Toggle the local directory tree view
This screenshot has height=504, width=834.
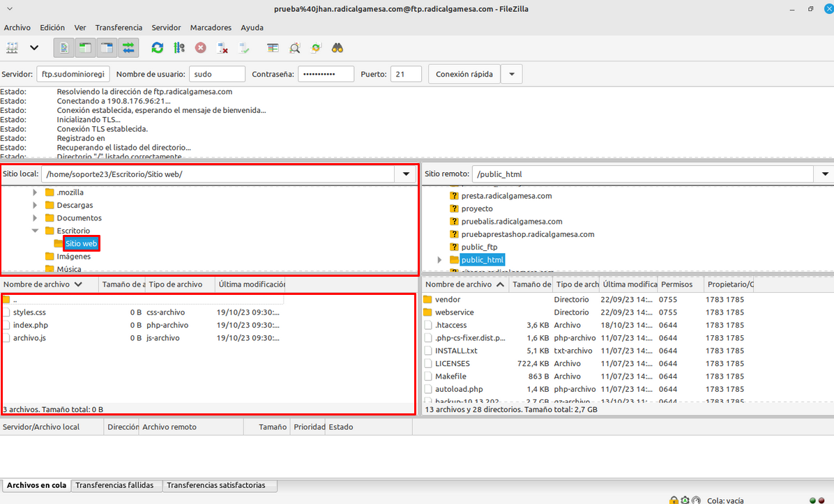(x=85, y=48)
